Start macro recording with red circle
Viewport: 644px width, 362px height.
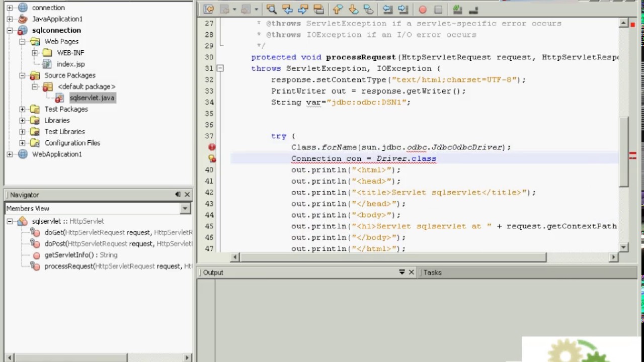click(x=423, y=10)
